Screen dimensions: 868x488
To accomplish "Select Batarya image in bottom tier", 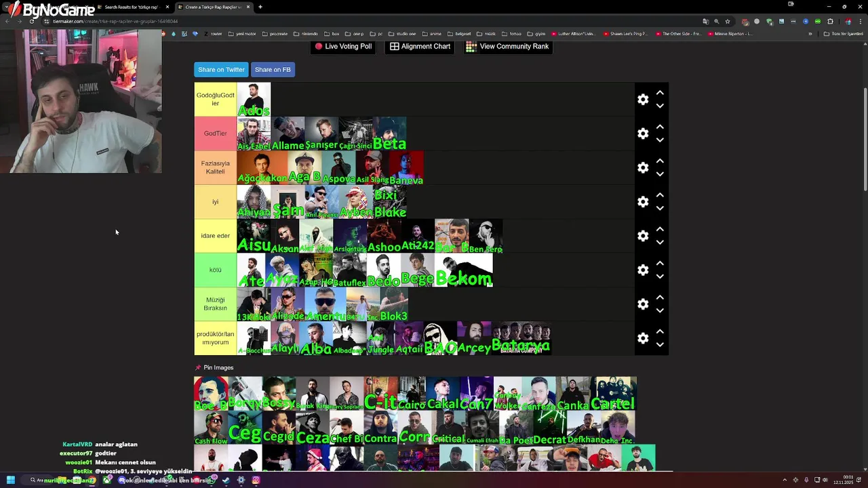I will point(521,338).
